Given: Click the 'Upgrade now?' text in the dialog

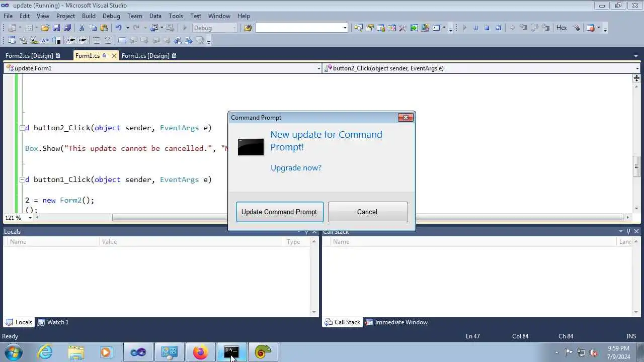Looking at the screenshot, I should coord(296,167).
